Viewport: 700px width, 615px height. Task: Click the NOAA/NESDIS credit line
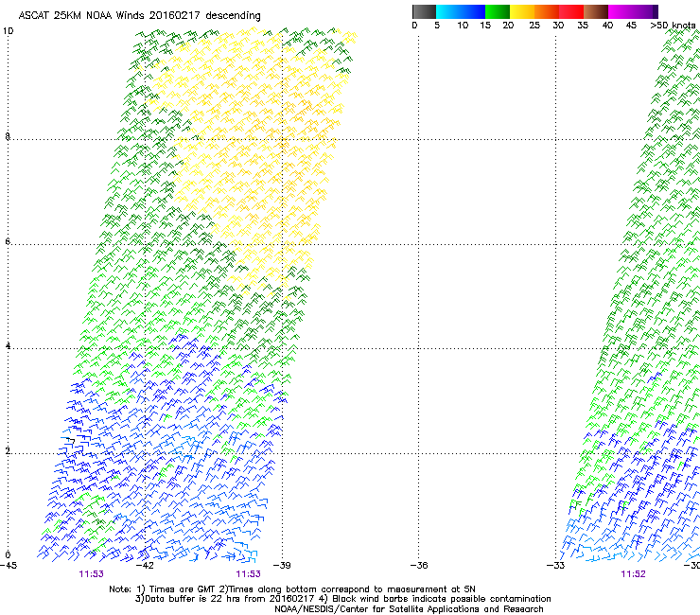(x=409, y=609)
